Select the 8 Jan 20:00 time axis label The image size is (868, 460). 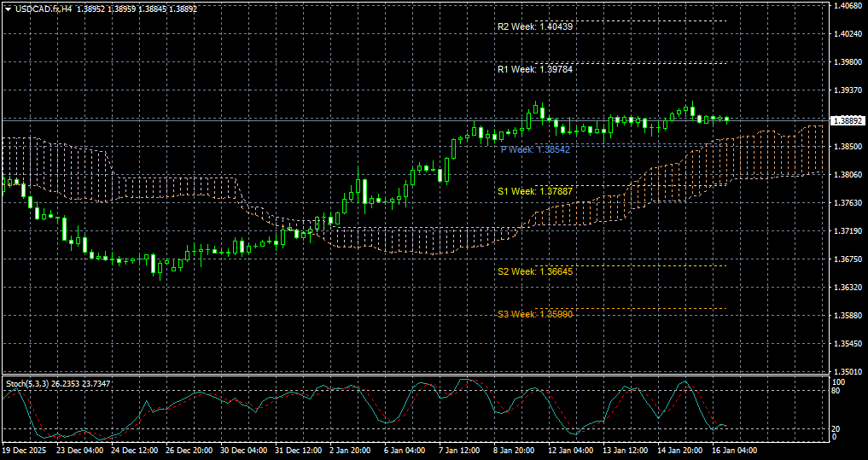coord(516,451)
